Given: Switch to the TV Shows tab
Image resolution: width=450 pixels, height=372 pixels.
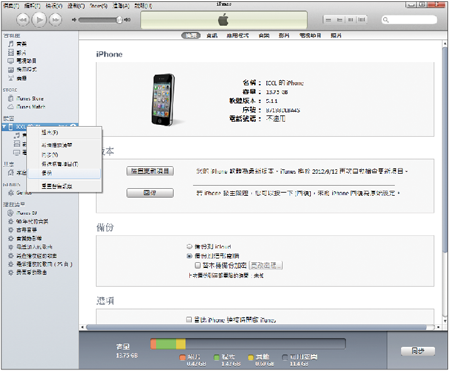Looking at the screenshot, I should click(x=310, y=35).
